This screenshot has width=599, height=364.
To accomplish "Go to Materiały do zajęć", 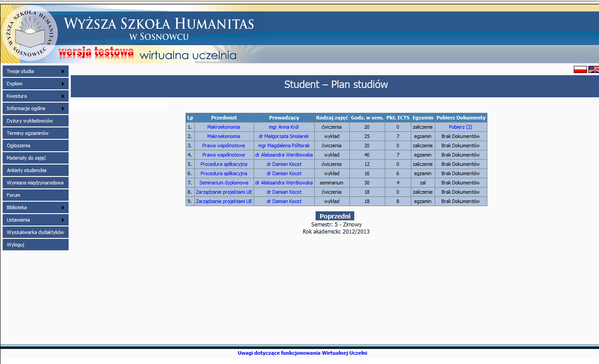I will [35, 158].
